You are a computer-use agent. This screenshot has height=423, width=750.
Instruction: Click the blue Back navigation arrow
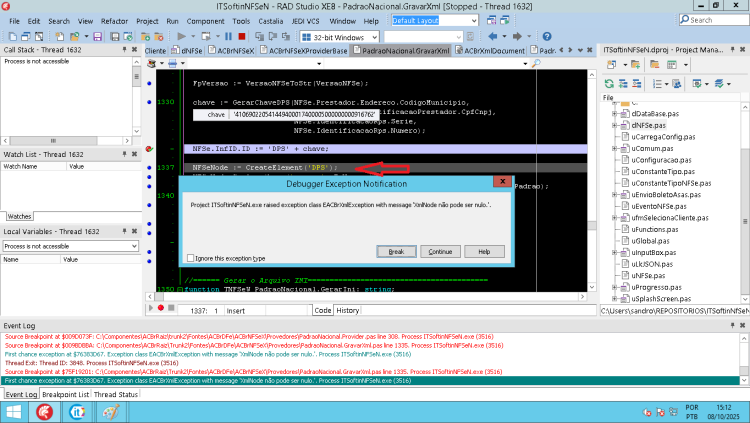(x=492, y=36)
